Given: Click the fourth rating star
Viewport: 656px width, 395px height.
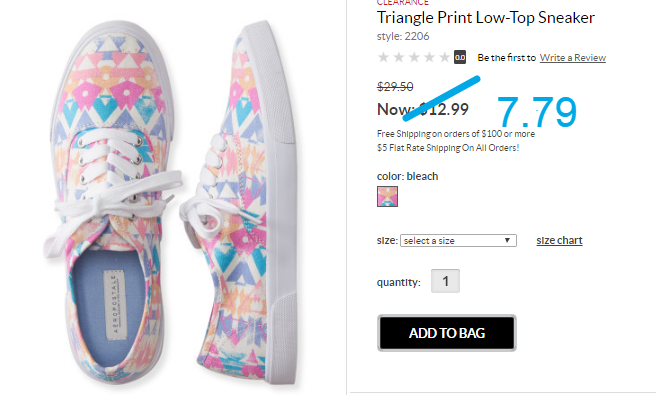Looking at the screenshot, I should click(430, 57).
